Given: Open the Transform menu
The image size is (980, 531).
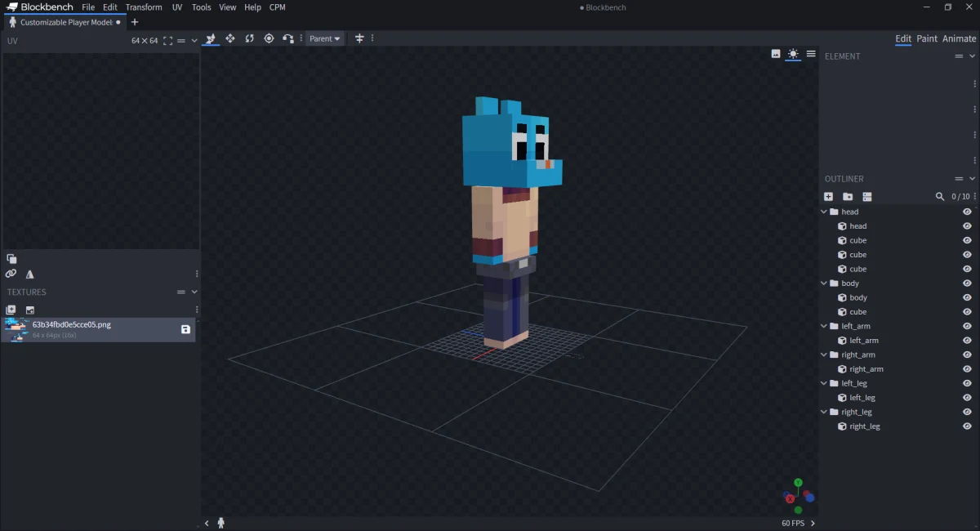Looking at the screenshot, I should tap(144, 7).
